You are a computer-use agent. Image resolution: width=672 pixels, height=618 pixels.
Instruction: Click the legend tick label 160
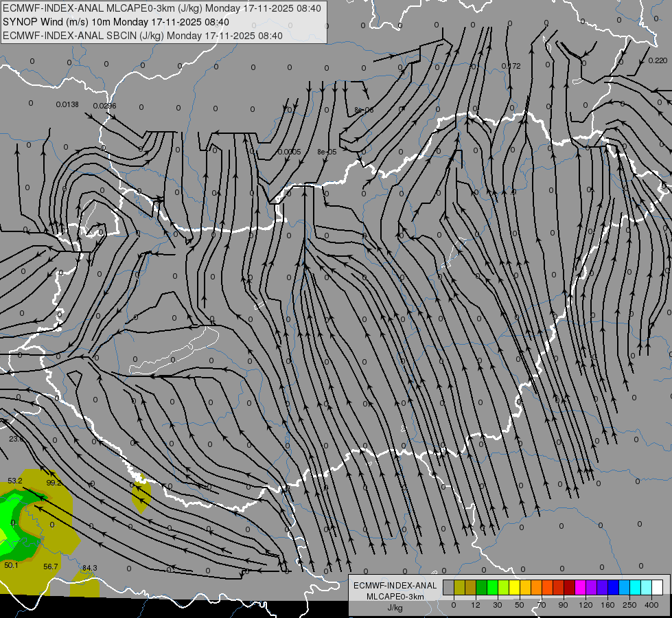coord(607,605)
